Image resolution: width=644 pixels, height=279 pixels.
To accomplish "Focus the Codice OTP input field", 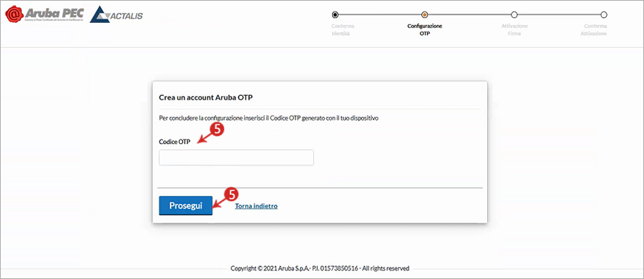I will pos(236,158).
